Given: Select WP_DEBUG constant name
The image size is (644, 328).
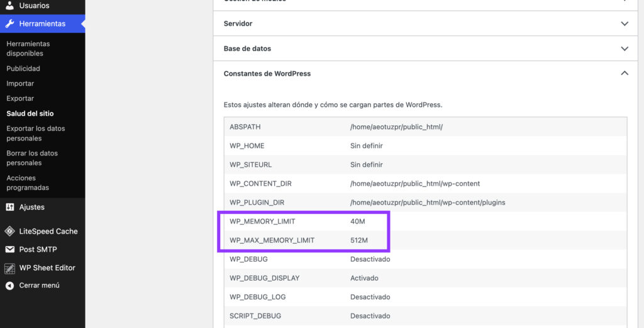Looking at the screenshot, I should pos(248,259).
